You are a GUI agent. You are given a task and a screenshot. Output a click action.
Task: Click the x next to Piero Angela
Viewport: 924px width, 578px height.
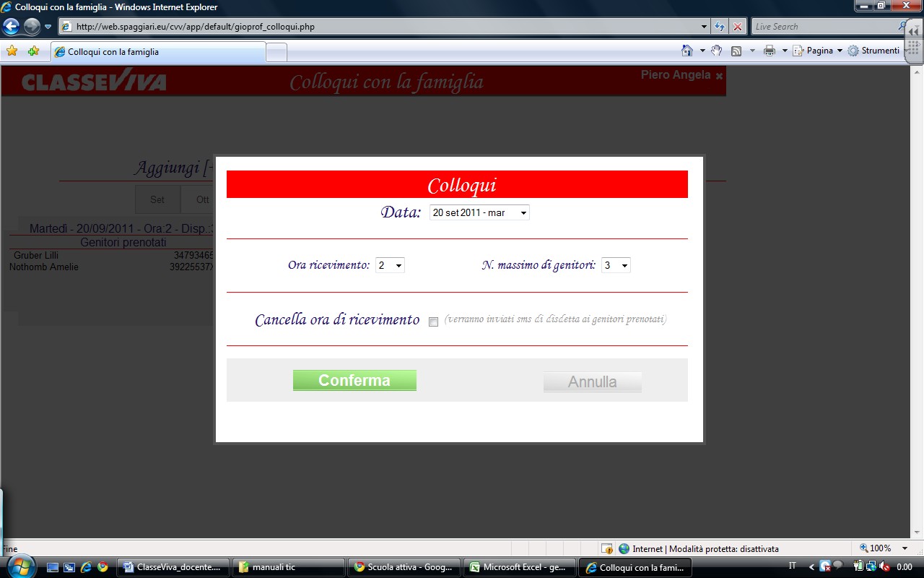pos(719,76)
